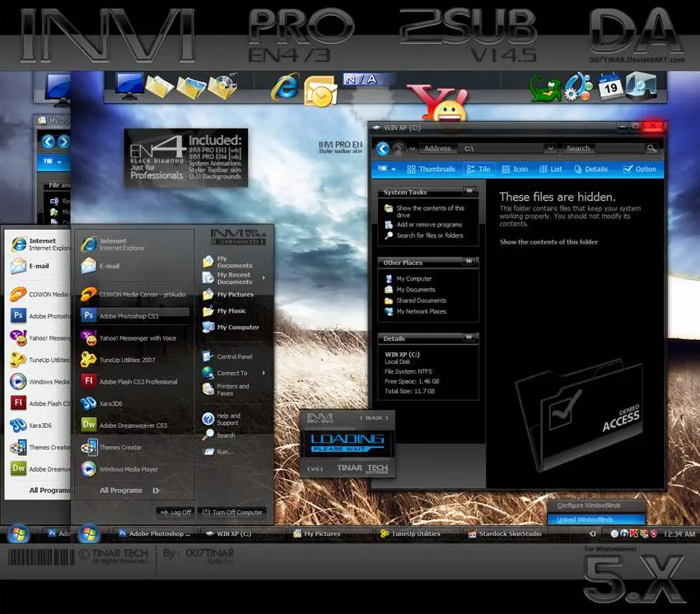Expand the address bar dropdown arrow
The image size is (700, 614).
pos(550,148)
